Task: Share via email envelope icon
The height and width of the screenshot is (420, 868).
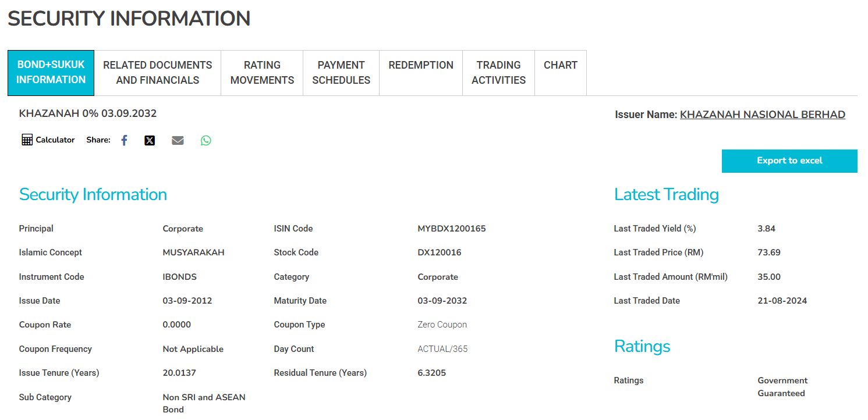Action: [178, 140]
